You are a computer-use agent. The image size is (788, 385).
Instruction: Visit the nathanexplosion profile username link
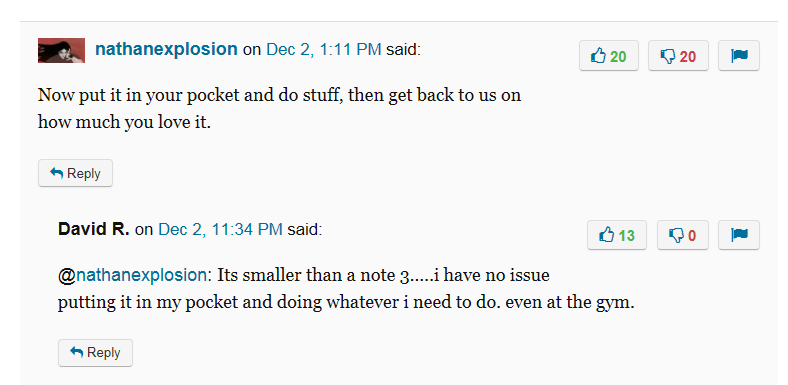[x=166, y=49]
